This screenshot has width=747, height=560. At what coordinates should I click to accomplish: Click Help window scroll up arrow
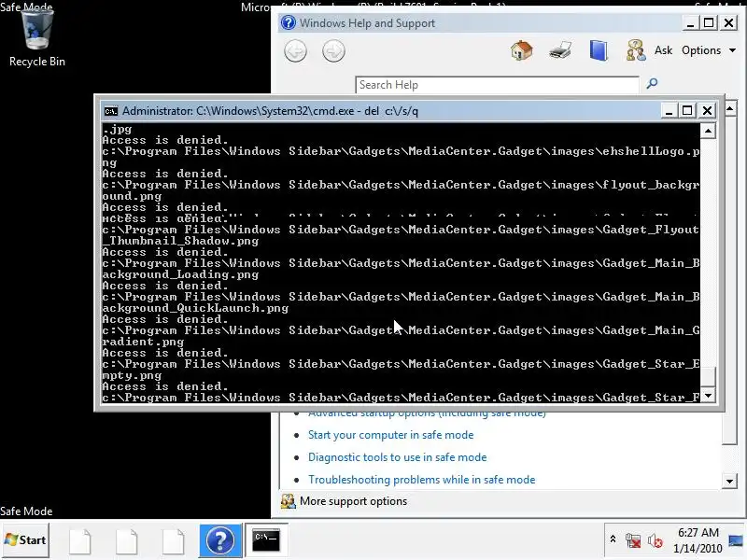729,109
